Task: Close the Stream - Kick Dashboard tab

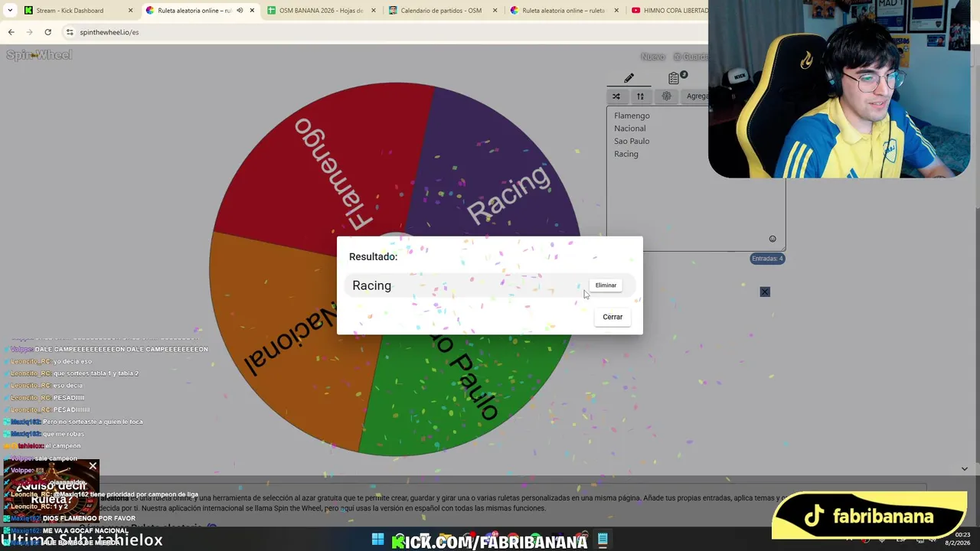Action: [x=130, y=11]
